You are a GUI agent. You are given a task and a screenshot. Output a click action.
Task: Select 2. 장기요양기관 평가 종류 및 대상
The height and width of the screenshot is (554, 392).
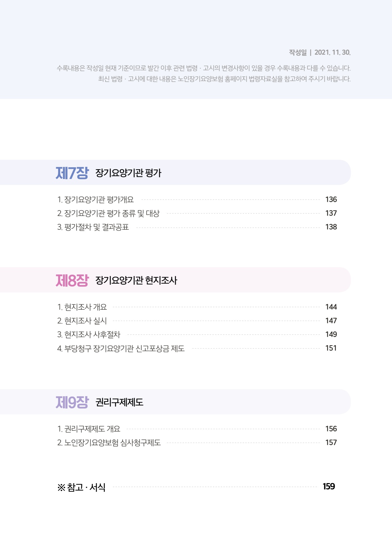click(x=108, y=213)
